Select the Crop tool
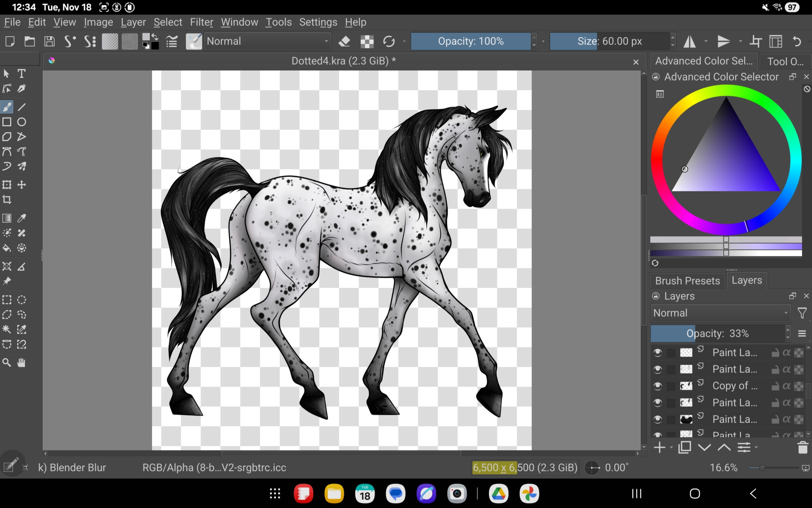The height and width of the screenshot is (508, 812). click(x=7, y=200)
